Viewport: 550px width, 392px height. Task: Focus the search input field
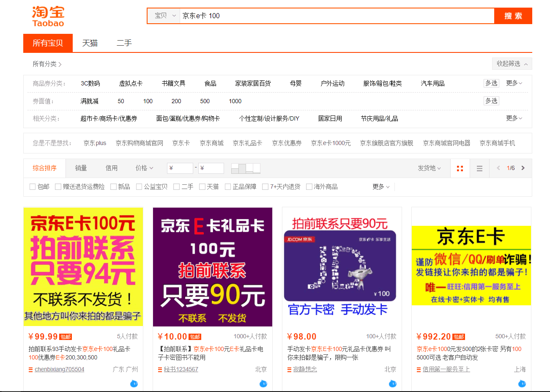click(x=337, y=16)
